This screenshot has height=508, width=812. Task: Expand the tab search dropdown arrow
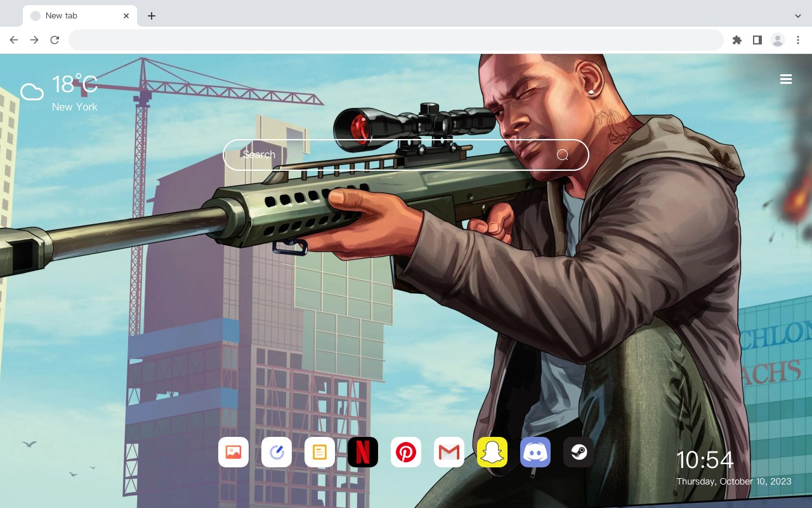point(798,16)
